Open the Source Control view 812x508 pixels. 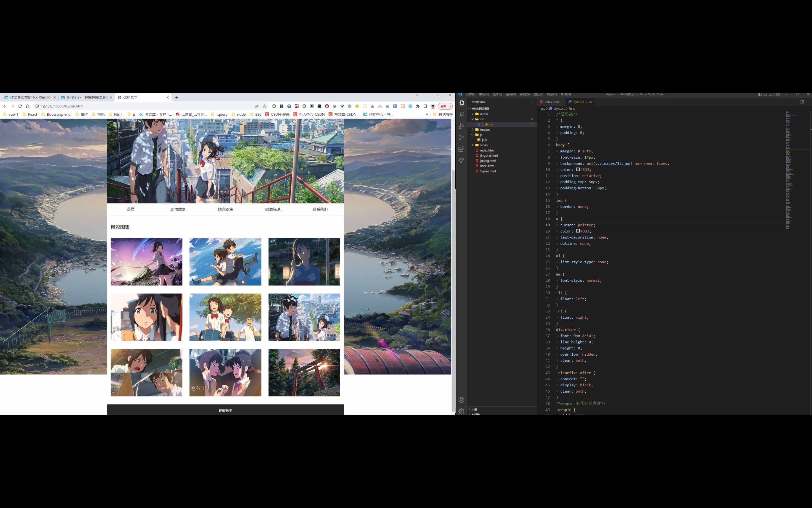461,137
